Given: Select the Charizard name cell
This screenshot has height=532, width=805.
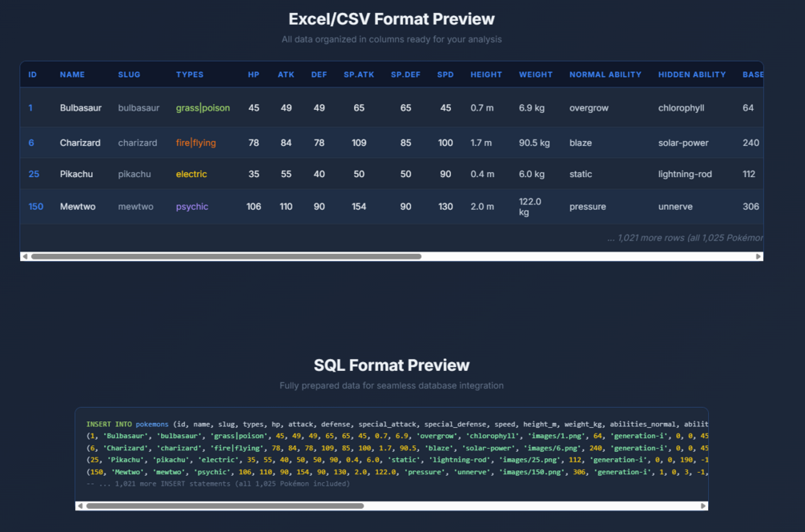Looking at the screenshot, I should 80,143.
